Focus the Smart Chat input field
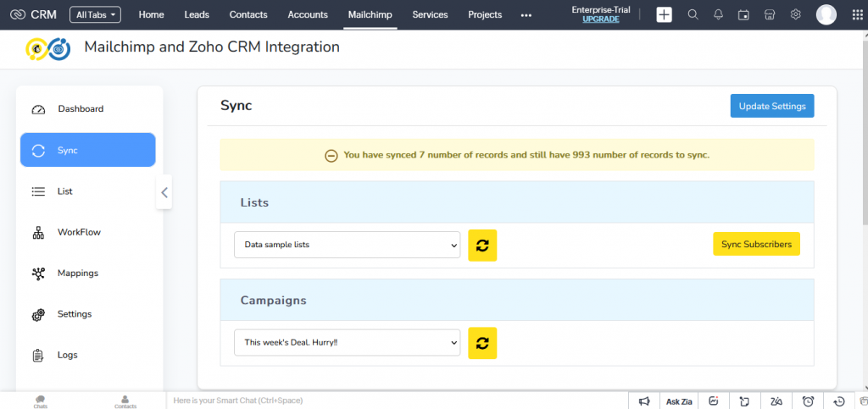The image size is (868, 409). (x=398, y=401)
